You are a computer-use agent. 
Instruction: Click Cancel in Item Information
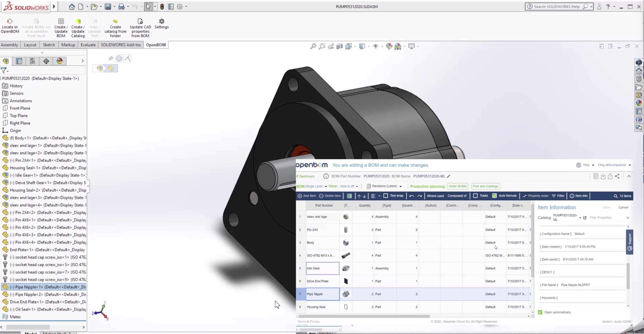(x=623, y=207)
